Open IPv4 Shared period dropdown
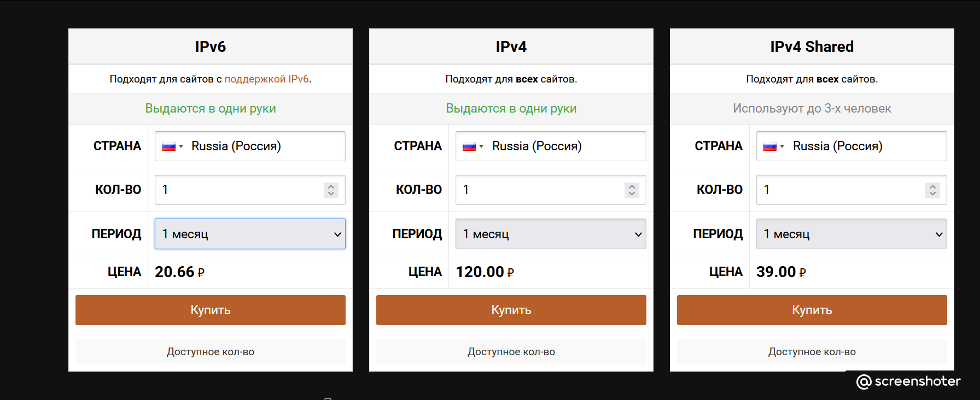This screenshot has height=400, width=980. [851, 234]
